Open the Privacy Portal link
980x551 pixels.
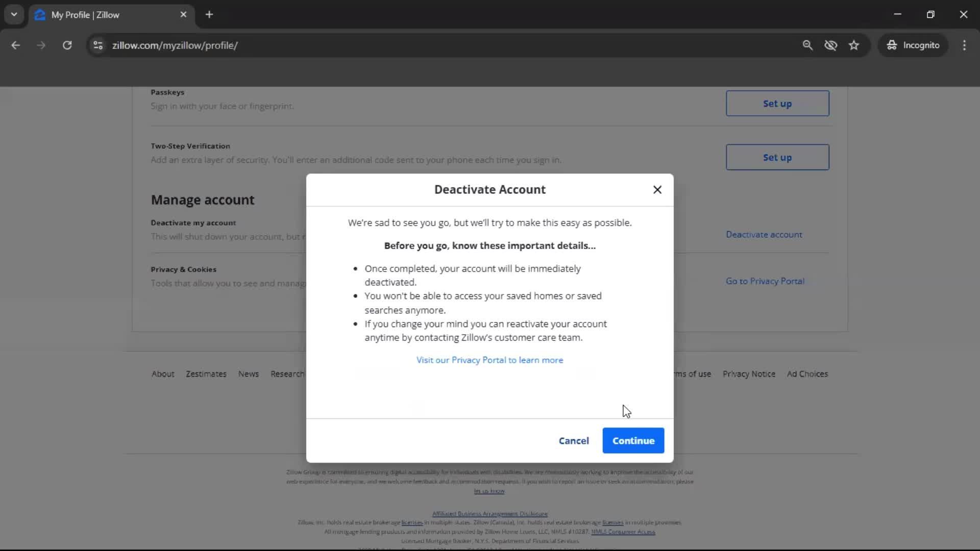pos(489,360)
